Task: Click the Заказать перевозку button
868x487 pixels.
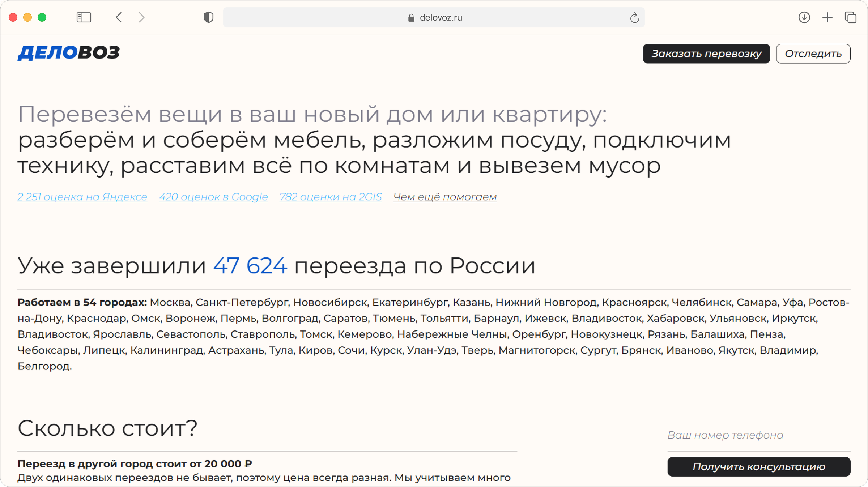Action: [x=706, y=54]
